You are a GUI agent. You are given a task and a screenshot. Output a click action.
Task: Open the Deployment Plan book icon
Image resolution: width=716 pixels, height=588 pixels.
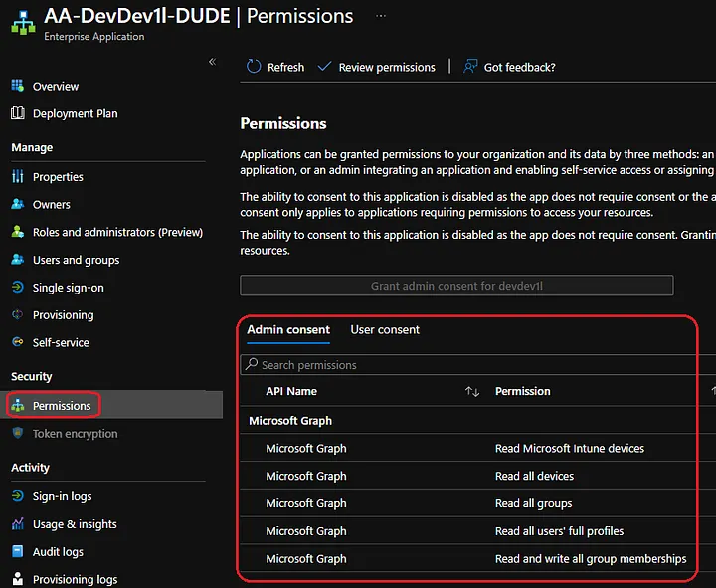tap(18, 113)
